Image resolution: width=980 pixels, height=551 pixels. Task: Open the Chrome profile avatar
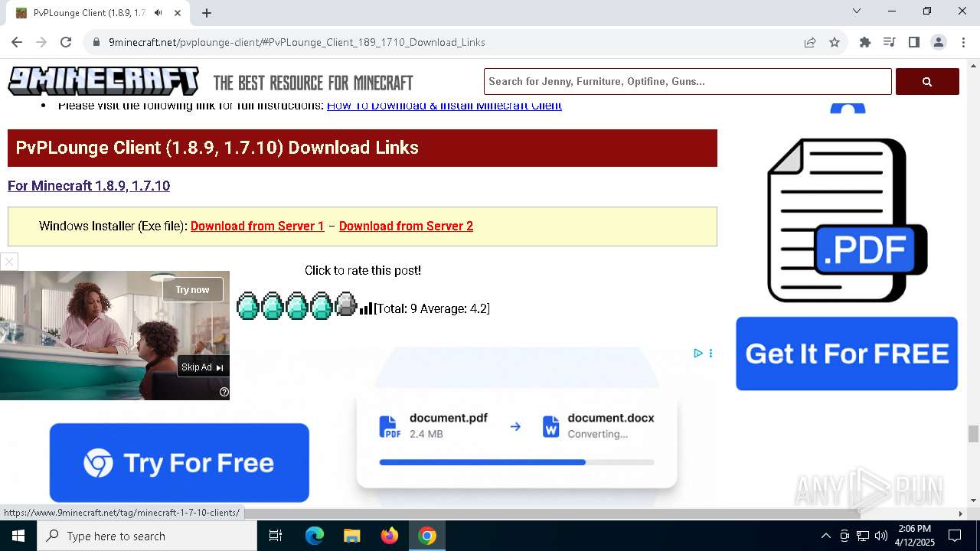939,42
